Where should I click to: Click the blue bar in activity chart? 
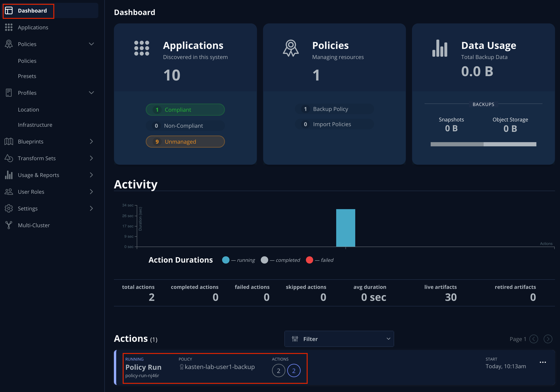pos(346,228)
